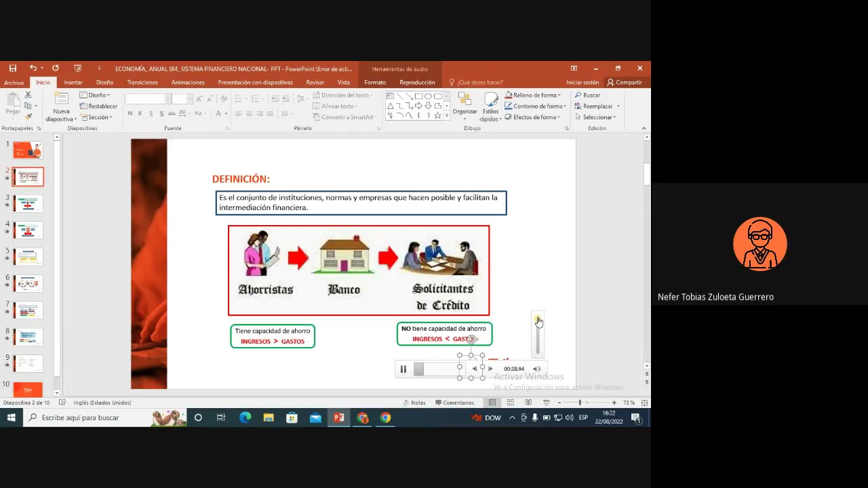The width and height of the screenshot is (868, 488).
Task: Fit slide to current window
Action: pyautogui.click(x=644, y=403)
